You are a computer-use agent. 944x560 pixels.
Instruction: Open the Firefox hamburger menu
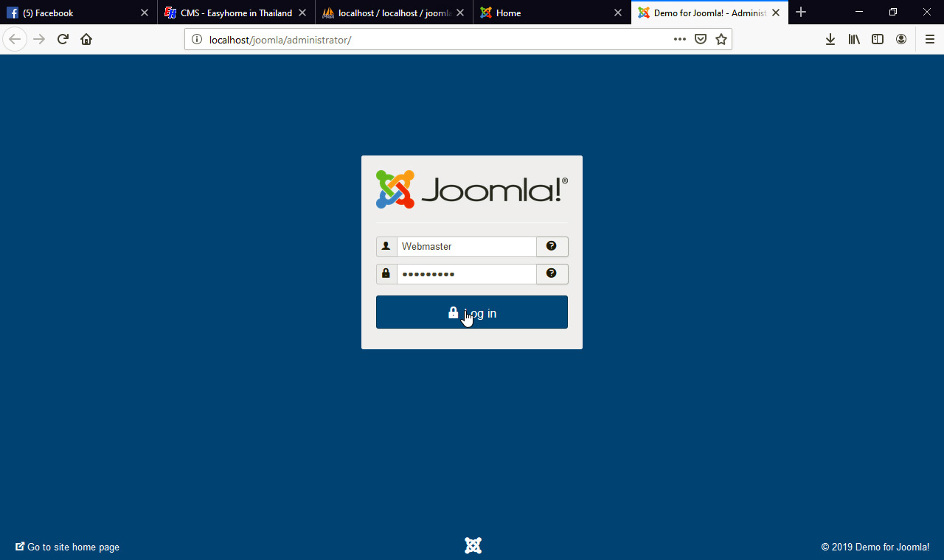click(929, 39)
